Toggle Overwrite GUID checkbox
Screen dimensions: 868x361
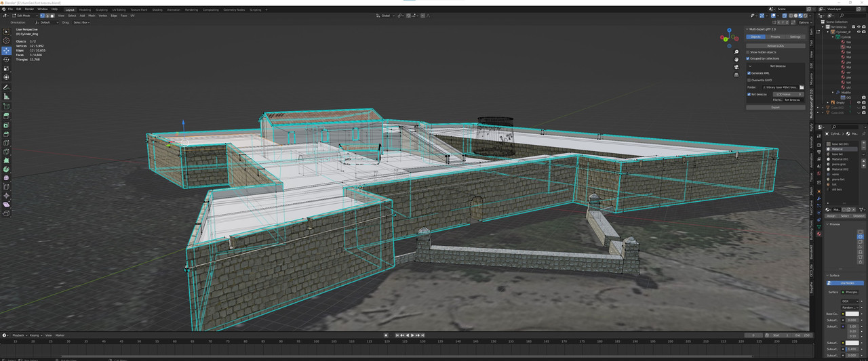[x=749, y=80]
